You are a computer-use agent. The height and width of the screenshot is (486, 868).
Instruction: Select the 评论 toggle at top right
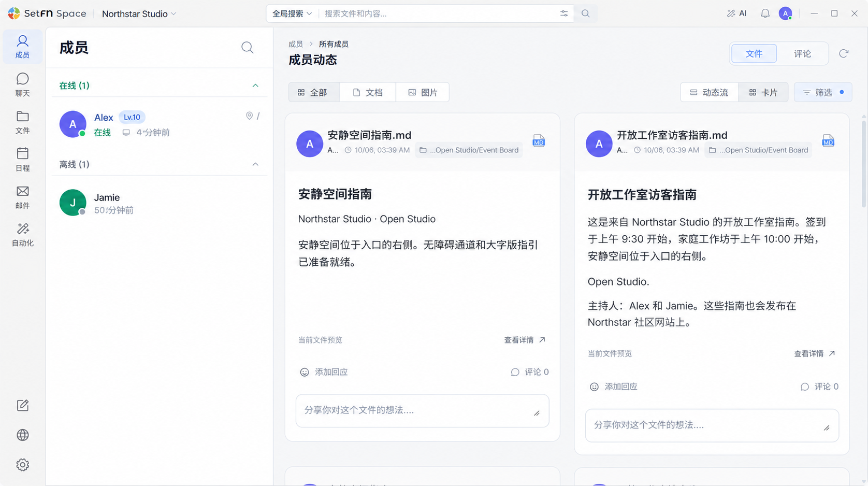(802, 53)
